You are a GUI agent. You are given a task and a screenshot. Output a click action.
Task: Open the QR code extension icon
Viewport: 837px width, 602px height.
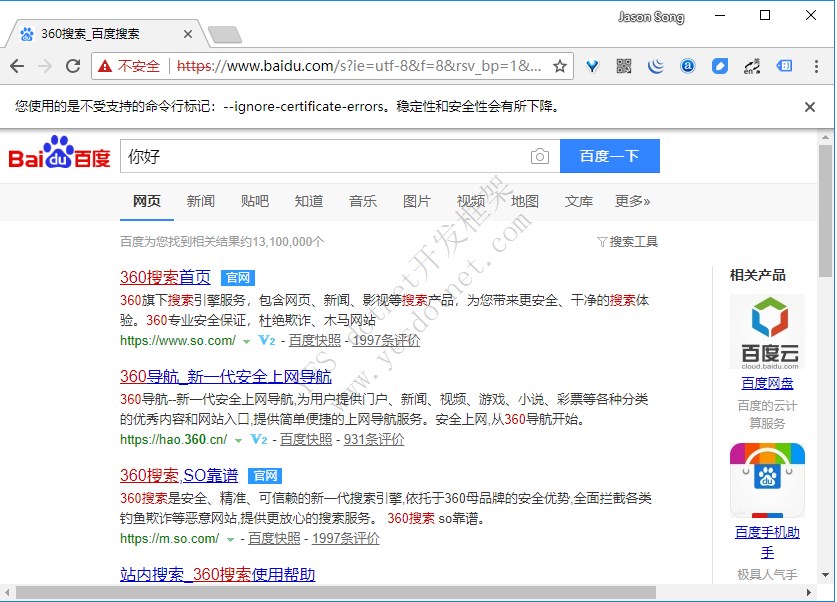coord(623,66)
